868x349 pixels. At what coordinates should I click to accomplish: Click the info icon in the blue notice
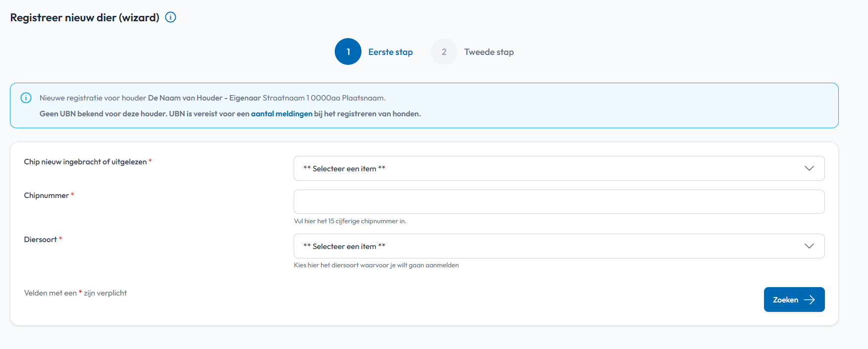[x=26, y=98]
